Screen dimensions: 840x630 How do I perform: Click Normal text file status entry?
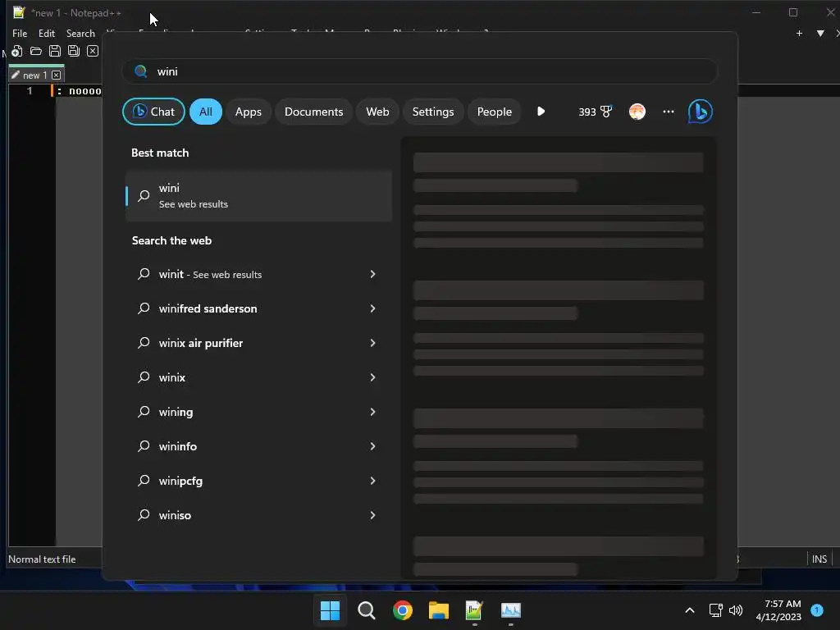(42, 559)
